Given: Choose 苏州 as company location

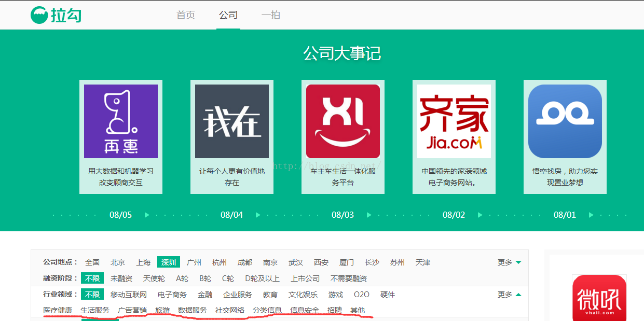Looking at the screenshot, I should 398,262.
